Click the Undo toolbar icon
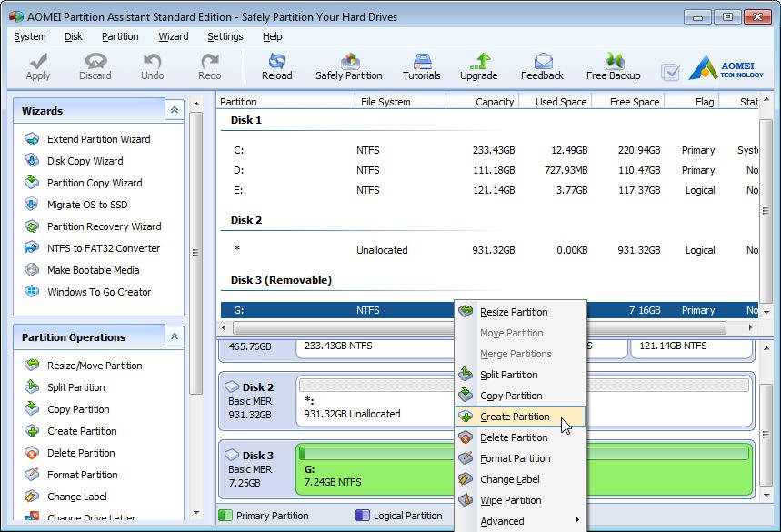The image size is (781, 532). pos(153,66)
